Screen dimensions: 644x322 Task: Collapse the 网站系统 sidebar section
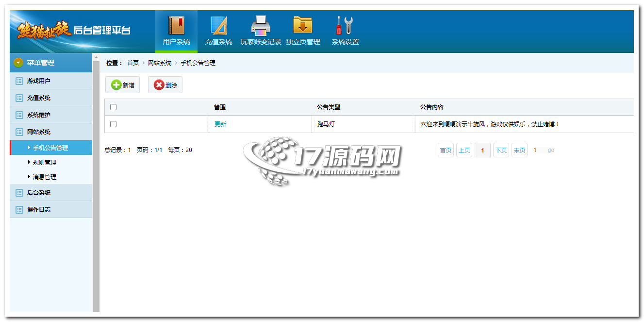[39, 132]
